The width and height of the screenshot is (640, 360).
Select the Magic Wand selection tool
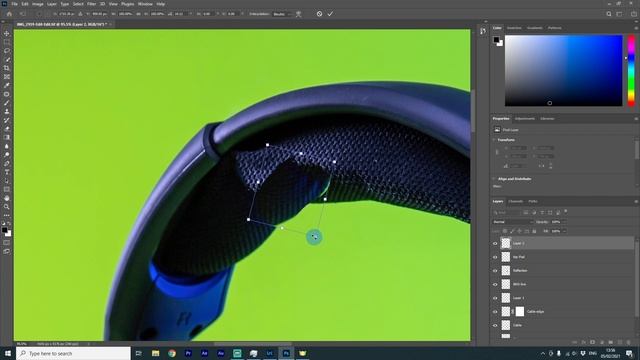click(7, 60)
